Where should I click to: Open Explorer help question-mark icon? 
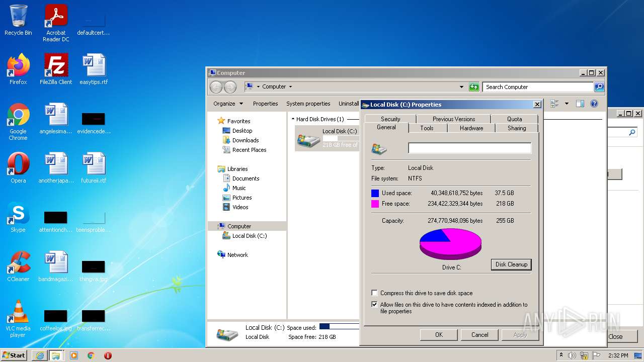[594, 104]
